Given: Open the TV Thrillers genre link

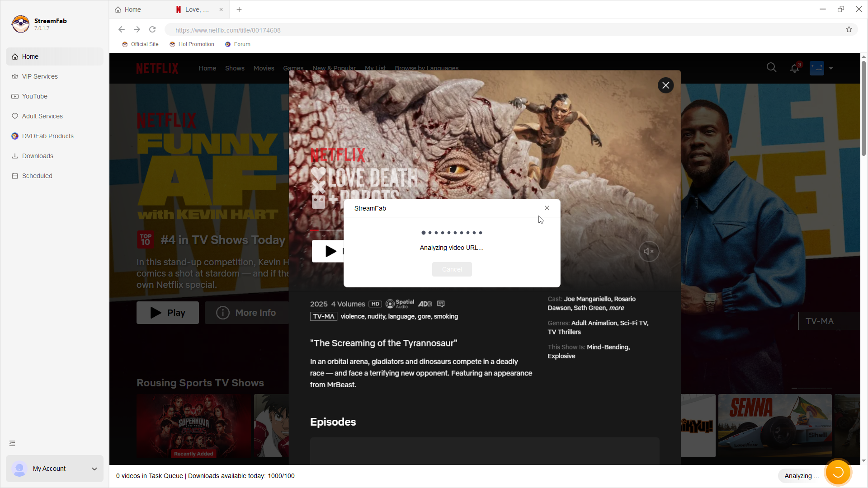Looking at the screenshot, I should pos(564,332).
